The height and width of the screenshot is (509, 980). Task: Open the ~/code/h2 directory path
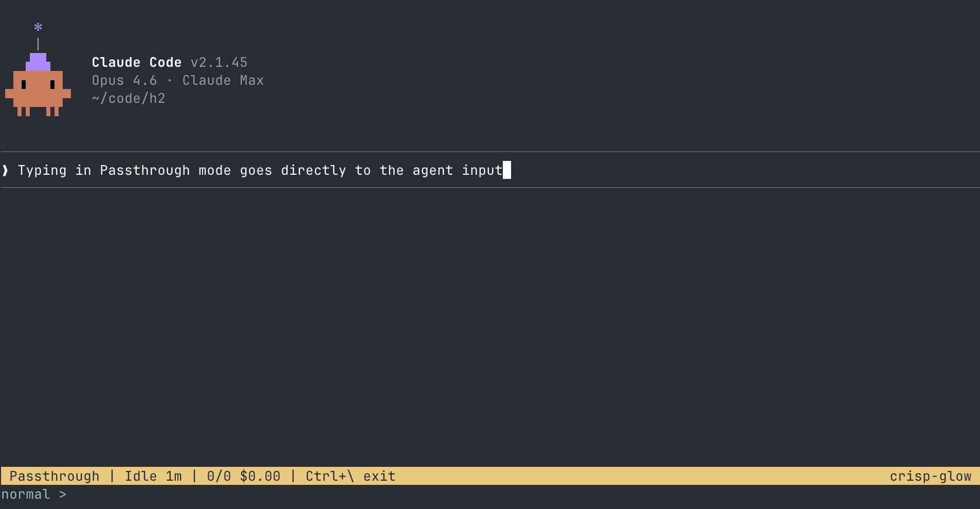point(128,98)
